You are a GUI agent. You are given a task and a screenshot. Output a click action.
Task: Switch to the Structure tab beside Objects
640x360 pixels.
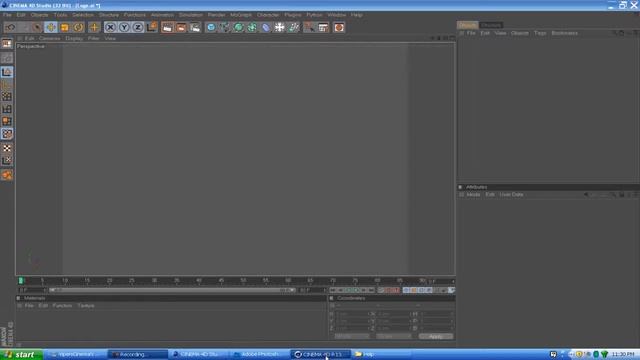click(x=491, y=25)
